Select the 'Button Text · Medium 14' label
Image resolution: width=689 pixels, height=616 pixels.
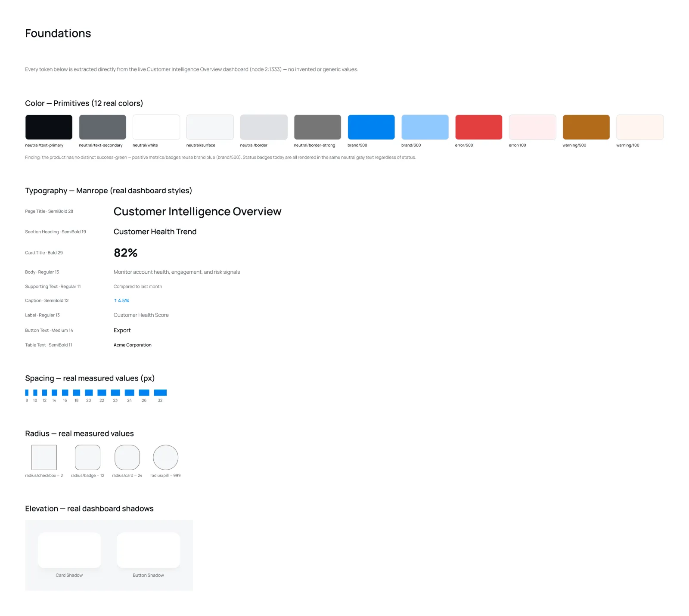tap(49, 330)
